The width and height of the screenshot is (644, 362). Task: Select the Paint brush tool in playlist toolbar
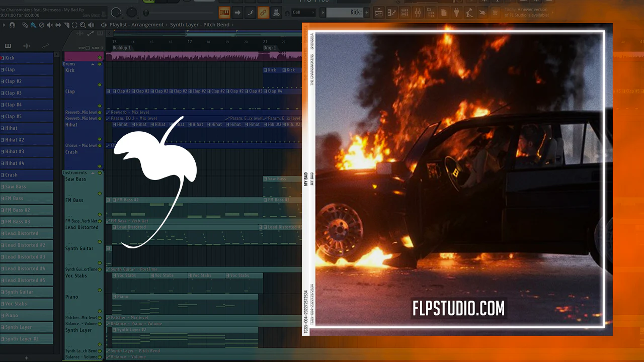pos(33,25)
